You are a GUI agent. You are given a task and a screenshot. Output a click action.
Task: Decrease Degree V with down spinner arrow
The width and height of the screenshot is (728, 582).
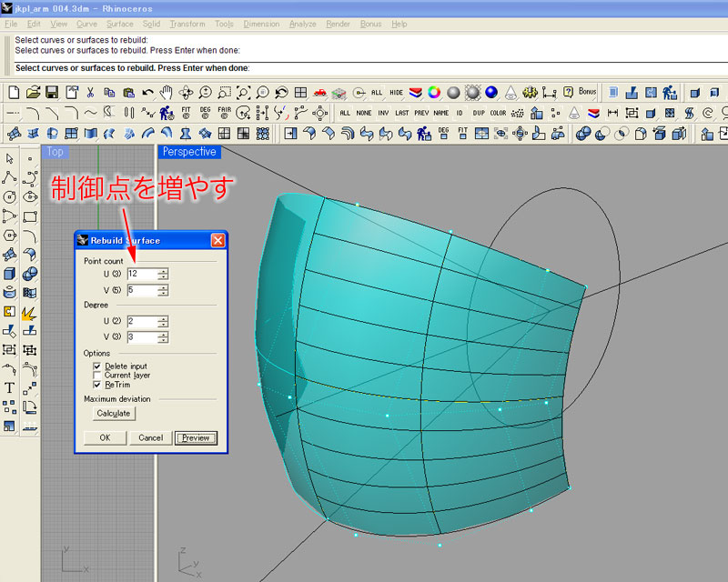coord(163,340)
